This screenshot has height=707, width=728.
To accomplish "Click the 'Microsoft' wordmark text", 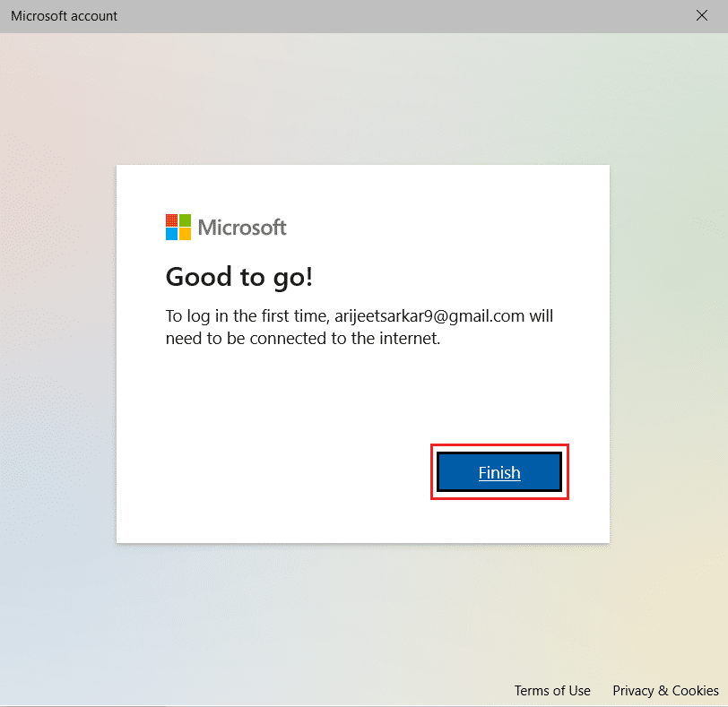I will 242,228.
